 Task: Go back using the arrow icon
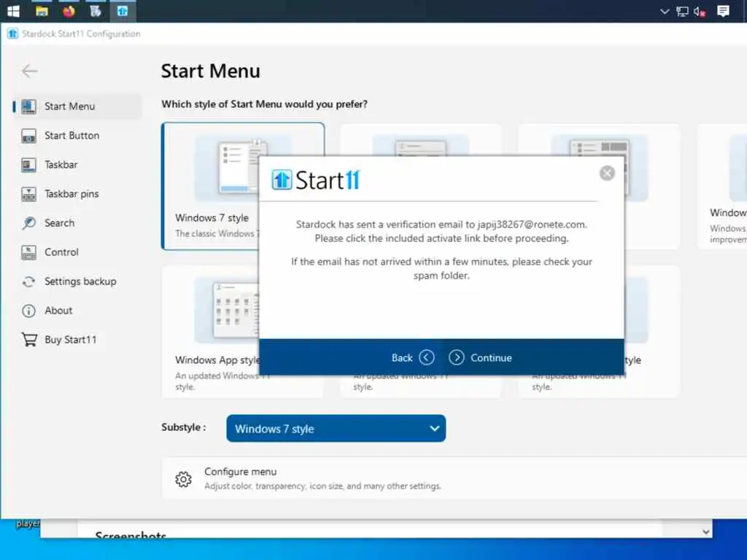point(29,71)
